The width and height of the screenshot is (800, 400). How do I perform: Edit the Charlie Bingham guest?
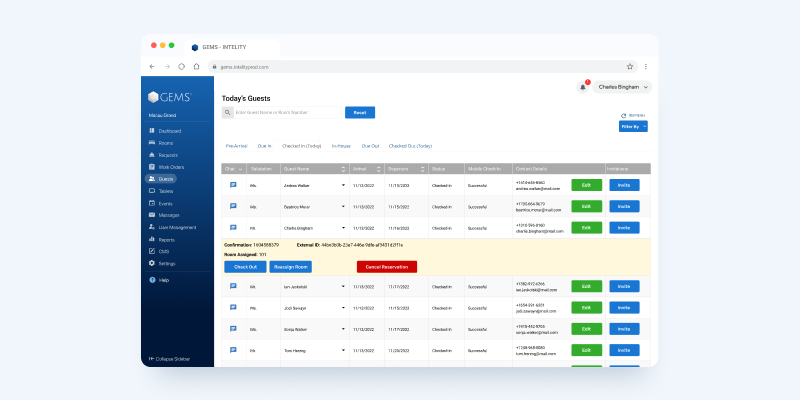tap(587, 228)
